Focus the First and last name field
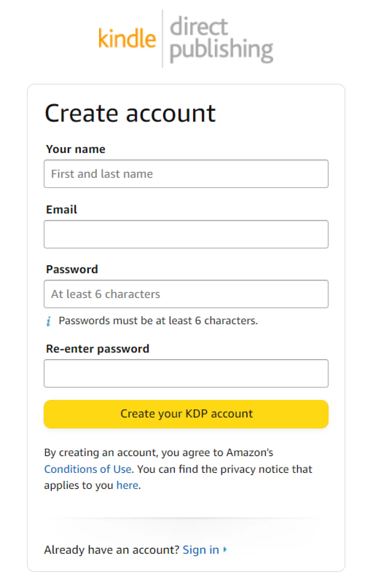The image size is (373, 588). click(x=186, y=174)
